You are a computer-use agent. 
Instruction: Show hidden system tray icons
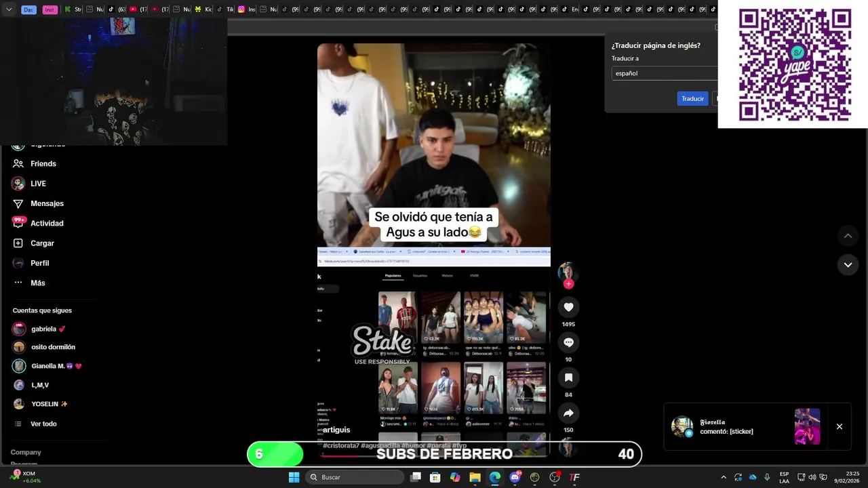pos(724,477)
